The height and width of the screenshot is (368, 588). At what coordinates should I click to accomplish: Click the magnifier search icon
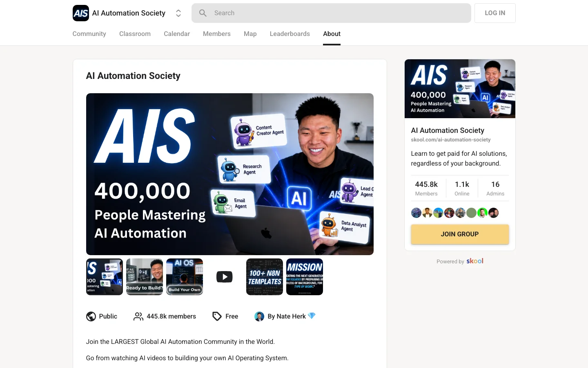point(203,13)
